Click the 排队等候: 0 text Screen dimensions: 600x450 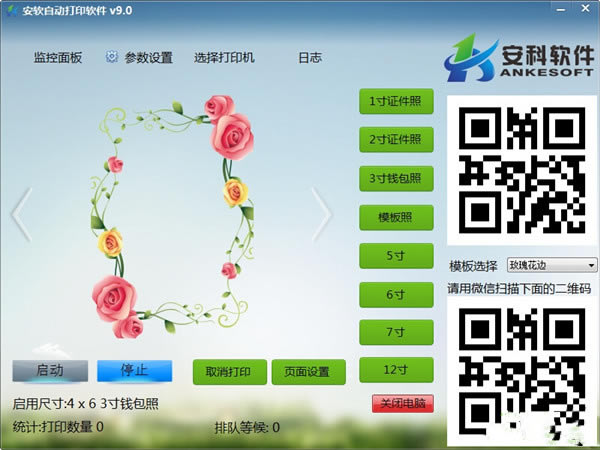pyautogui.click(x=247, y=427)
